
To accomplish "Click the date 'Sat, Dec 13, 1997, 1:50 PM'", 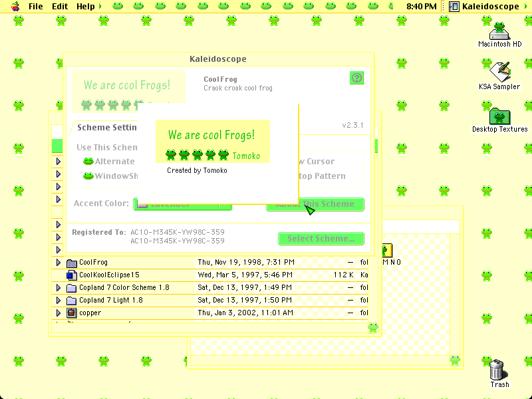I will pos(245,300).
